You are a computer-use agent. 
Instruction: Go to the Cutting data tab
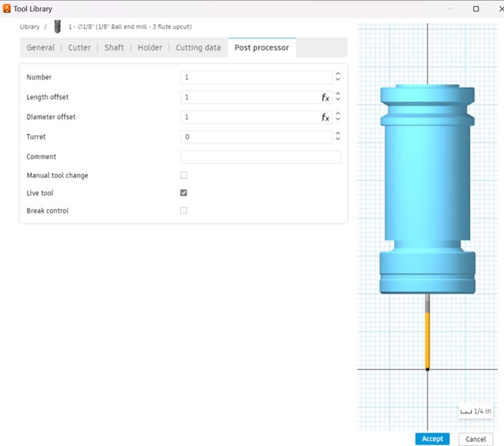click(198, 48)
